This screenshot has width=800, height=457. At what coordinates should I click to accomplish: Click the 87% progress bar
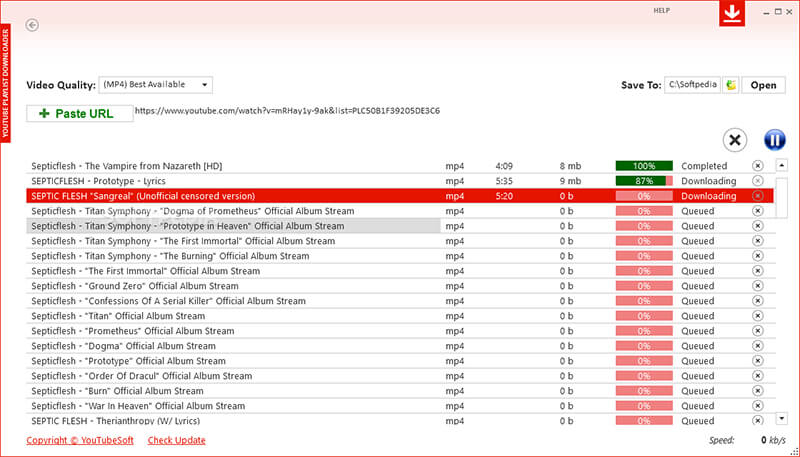[644, 181]
